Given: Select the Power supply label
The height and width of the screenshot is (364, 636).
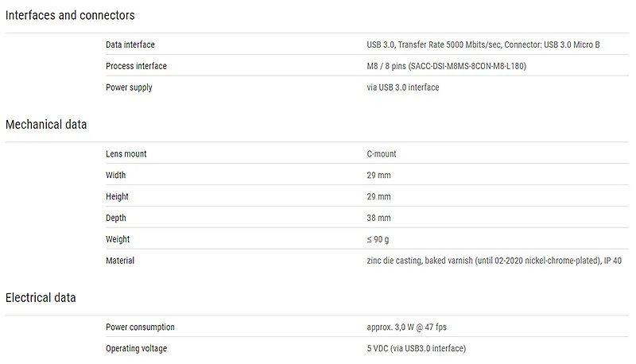Looking at the screenshot, I should 129,87.
